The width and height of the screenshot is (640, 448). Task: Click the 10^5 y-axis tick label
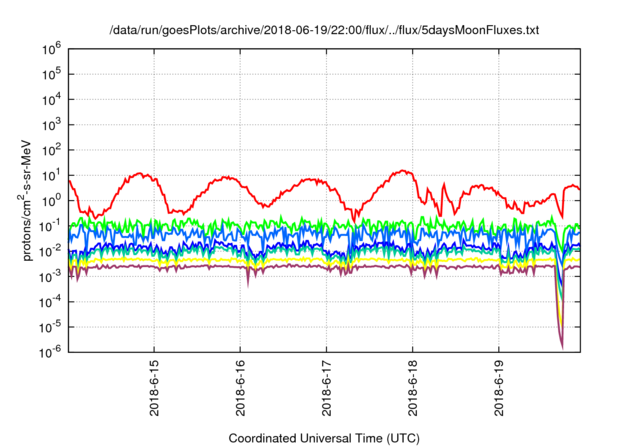pos(51,75)
